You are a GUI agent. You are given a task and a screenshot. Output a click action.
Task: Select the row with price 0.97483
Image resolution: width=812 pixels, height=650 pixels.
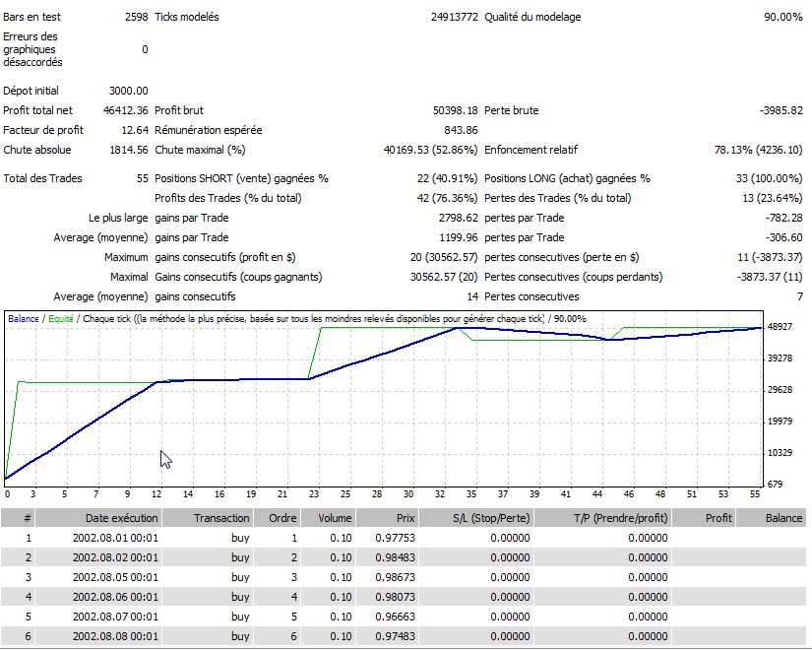tap(394, 636)
